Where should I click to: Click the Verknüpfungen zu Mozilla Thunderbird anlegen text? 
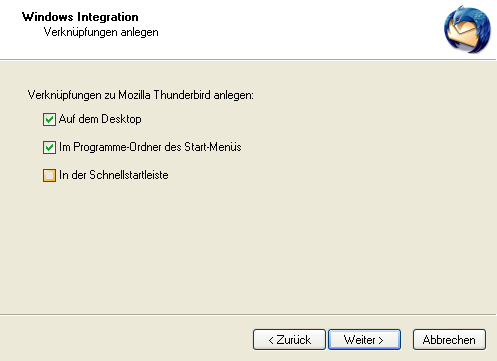tap(141, 95)
